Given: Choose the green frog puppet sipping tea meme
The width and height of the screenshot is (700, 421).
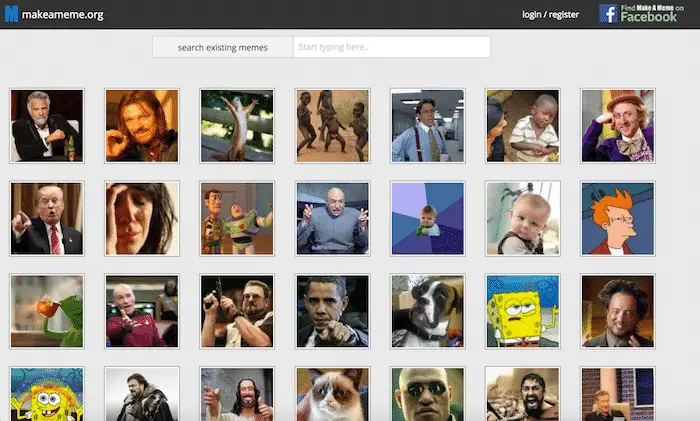Looking at the screenshot, I should coord(47,312).
